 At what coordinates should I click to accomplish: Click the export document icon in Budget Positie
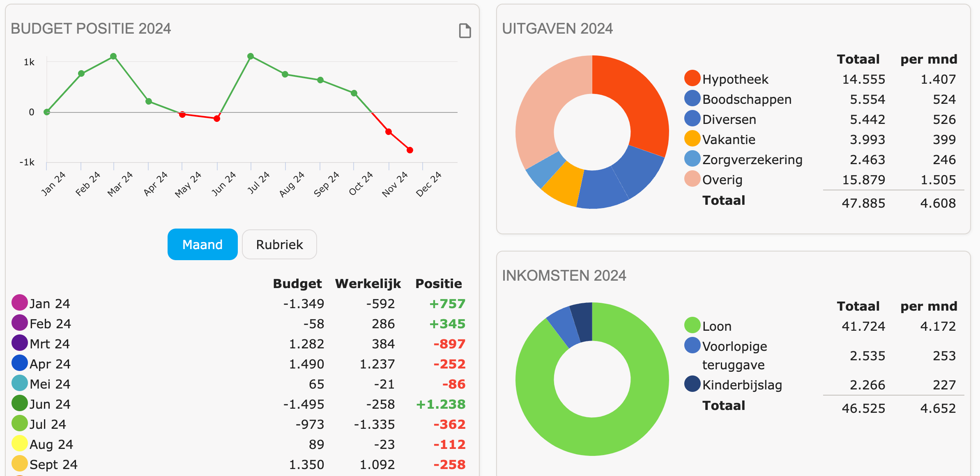(465, 31)
